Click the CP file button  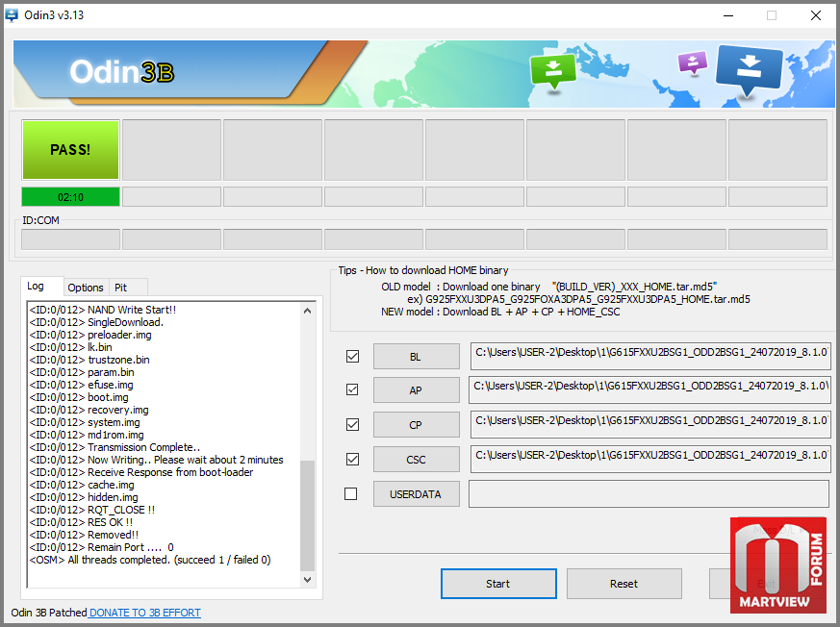(417, 425)
